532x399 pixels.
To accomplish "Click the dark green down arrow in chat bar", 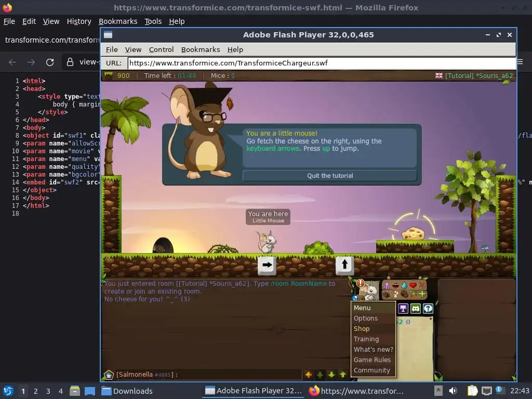I will pos(320,375).
